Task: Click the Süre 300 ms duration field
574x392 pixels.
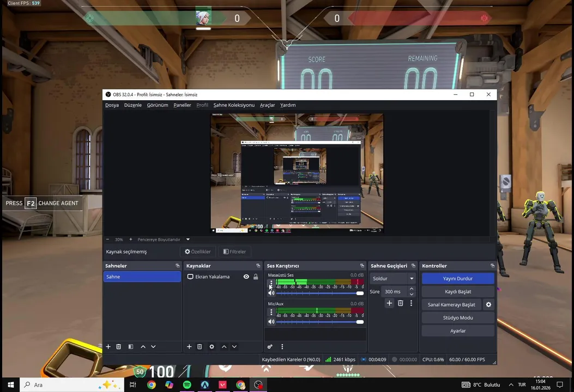Action: point(395,292)
